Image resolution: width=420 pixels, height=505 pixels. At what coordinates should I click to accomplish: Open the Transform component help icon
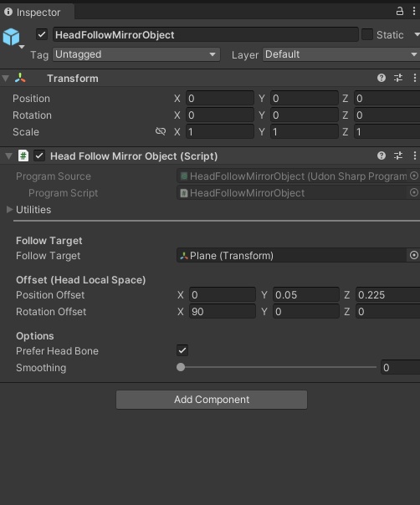[x=382, y=78]
